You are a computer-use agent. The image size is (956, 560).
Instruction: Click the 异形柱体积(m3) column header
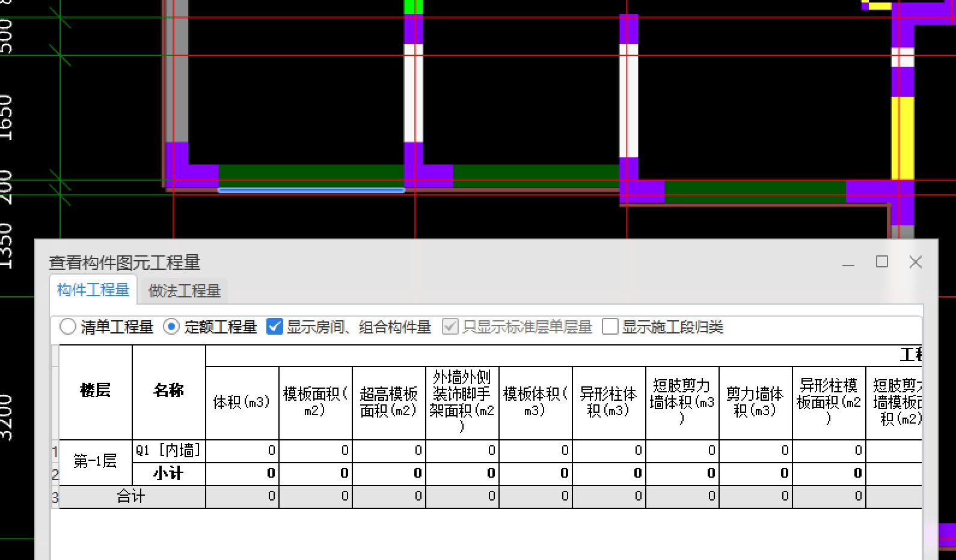point(609,403)
